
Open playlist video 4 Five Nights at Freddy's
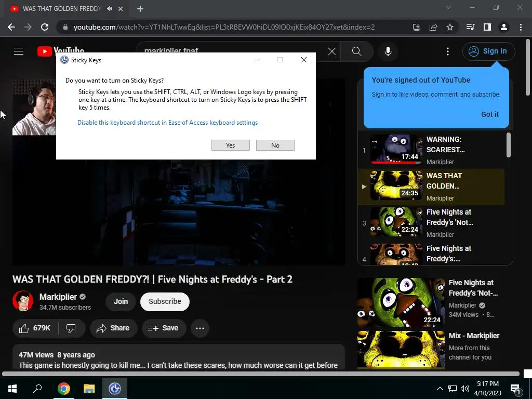tap(431, 254)
